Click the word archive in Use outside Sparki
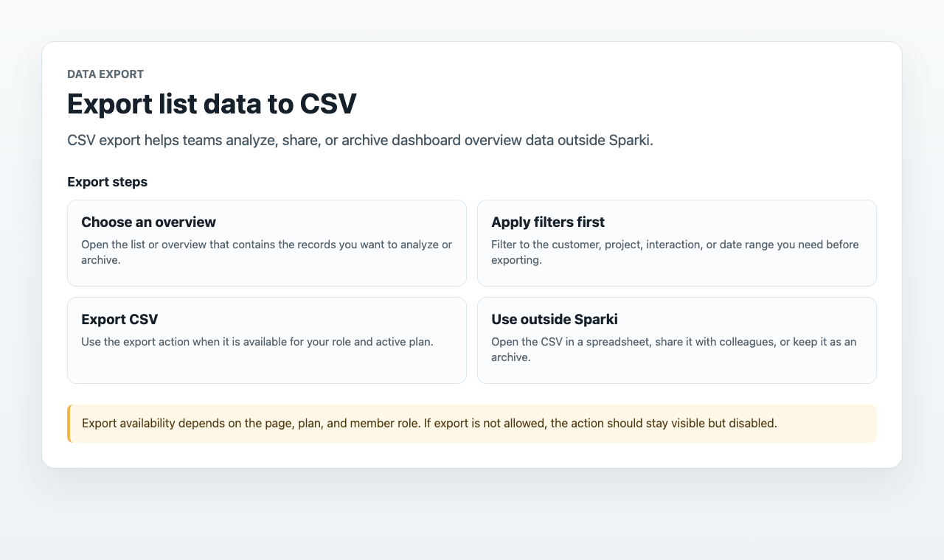The height and width of the screenshot is (560, 944). (x=510, y=357)
